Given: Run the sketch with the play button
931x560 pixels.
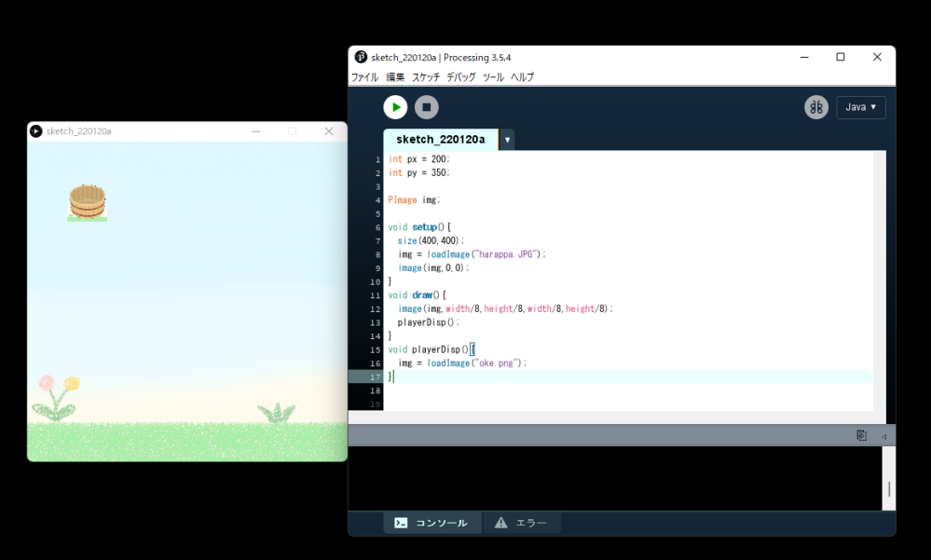Looking at the screenshot, I should click(395, 107).
